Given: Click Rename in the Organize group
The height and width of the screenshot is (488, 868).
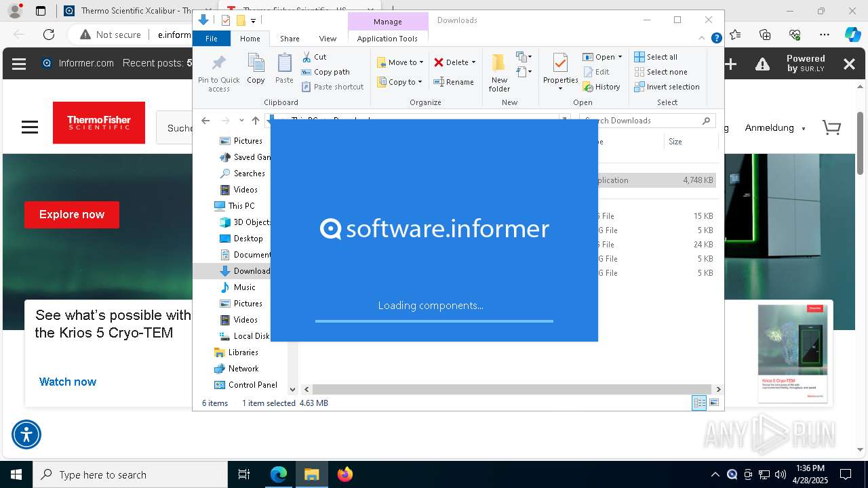Looking at the screenshot, I should click(x=454, y=82).
